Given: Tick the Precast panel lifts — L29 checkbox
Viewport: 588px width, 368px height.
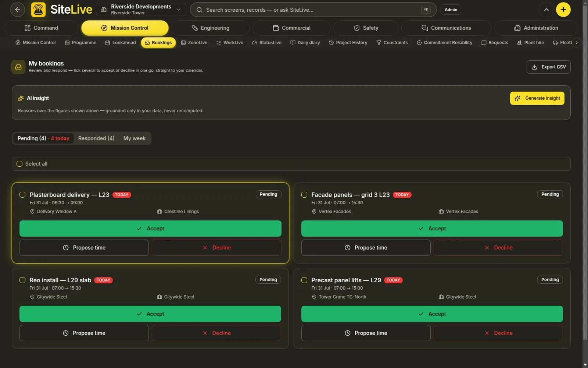Looking at the screenshot, I should (304, 280).
